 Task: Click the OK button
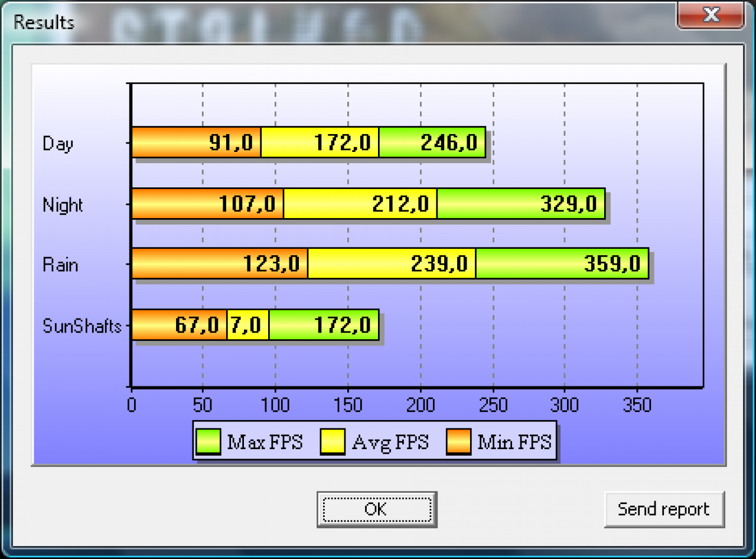(377, 509)
